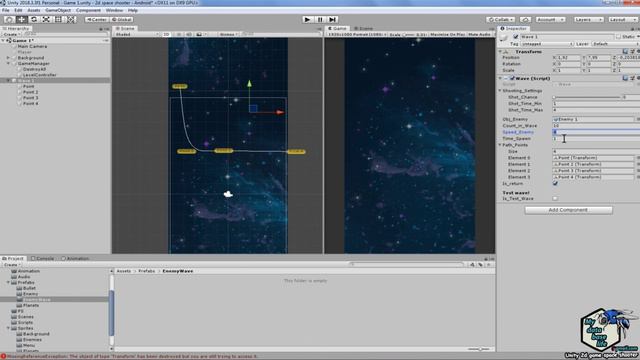Click the Step frame button

tap(333, 19)
